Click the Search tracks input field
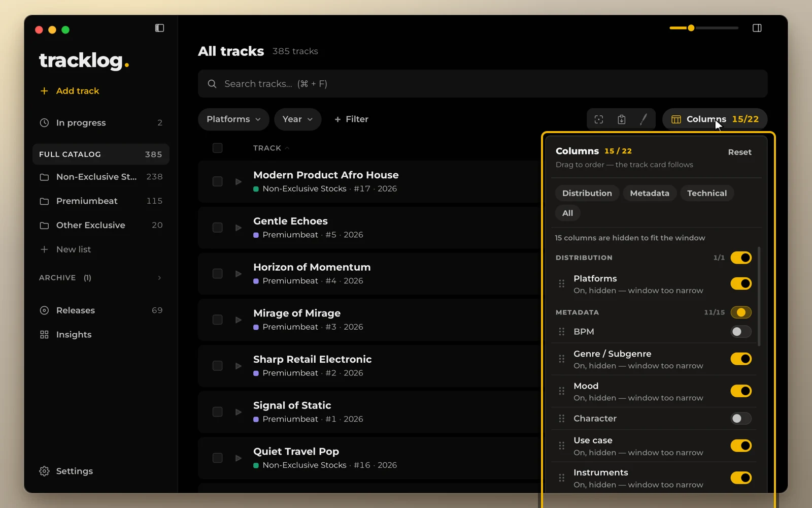Screen dimensions: 812x508 483,84
